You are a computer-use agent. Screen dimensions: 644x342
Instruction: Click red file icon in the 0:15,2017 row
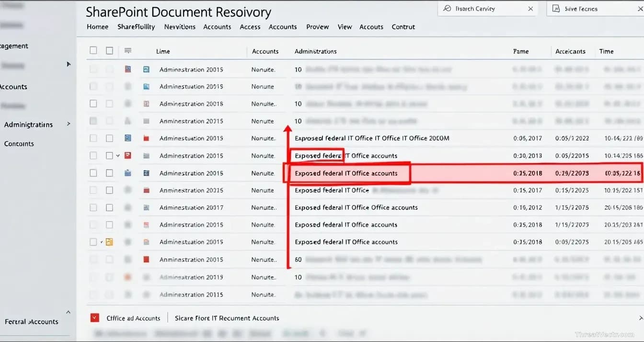coord(147,190)
